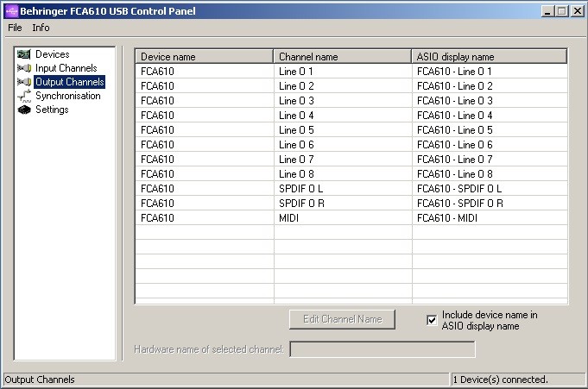Select the SPDIF O R channel name cell
The image size is (588, 389).
(x=343, y=203)
